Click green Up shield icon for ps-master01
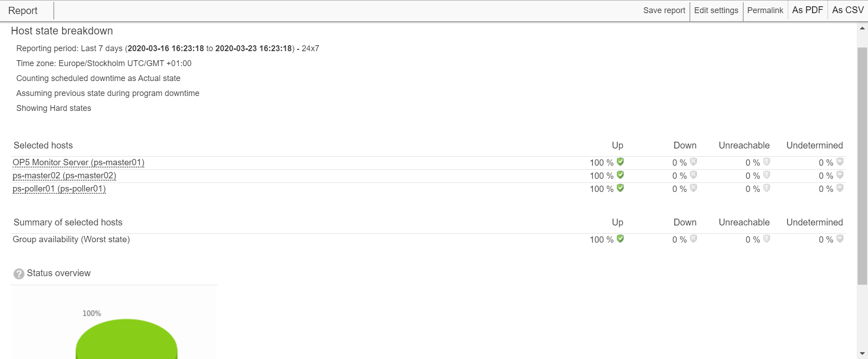868x359 pixels. pos(620,162)
